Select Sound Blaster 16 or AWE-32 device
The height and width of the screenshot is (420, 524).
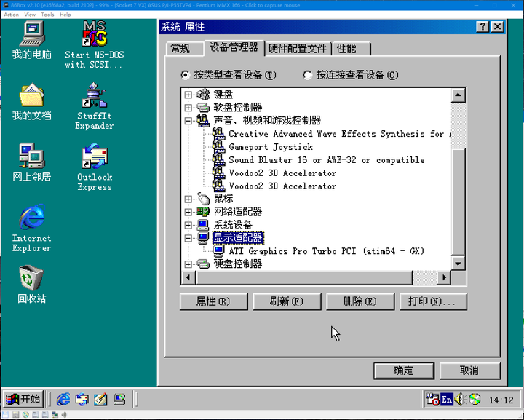coord(327,160)
